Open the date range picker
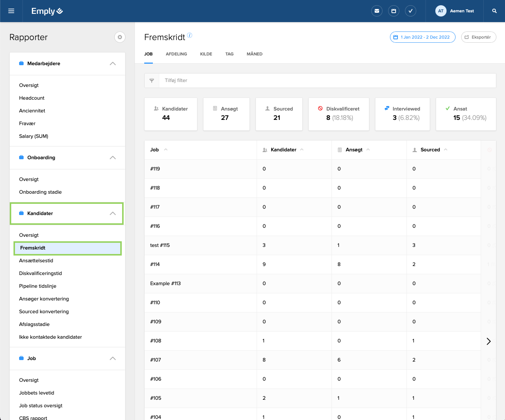 [x=422, y=37]
